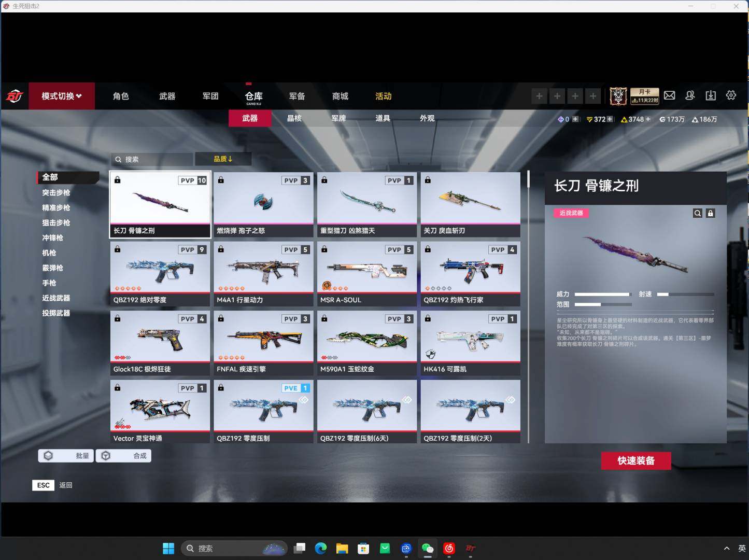Viewport: 749px width, 560px height.
Task: Filter by 突击步枪 category
Action: tap(56, 192)
